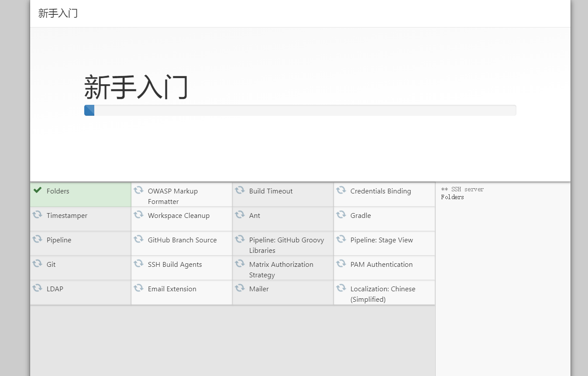This screenshot has width=588, height=376.
Task: Click the sync icon beside Matrix Authorization Strategy
Action: [x=240, y=263]
